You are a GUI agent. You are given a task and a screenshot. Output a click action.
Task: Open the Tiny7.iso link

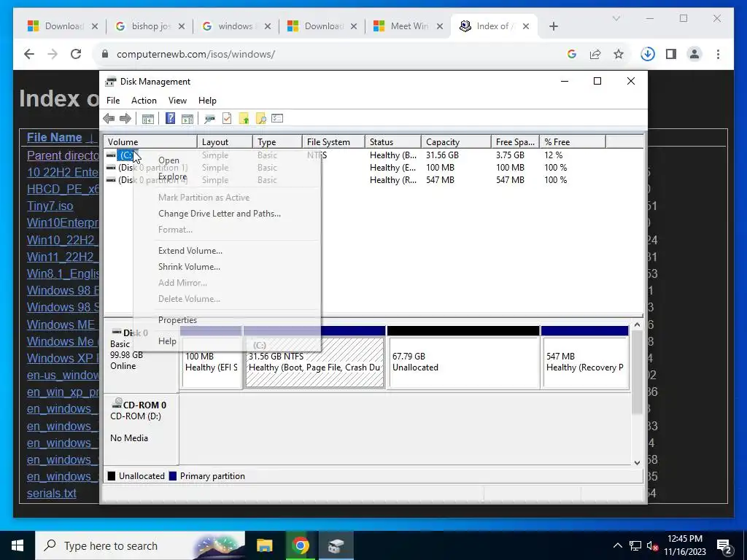tap(50, 206)
